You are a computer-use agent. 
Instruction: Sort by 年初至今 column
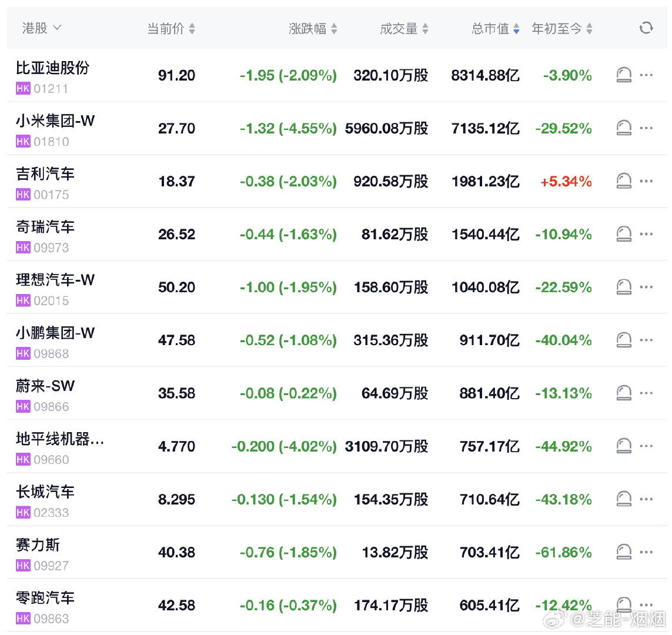[x=562, y=29]
